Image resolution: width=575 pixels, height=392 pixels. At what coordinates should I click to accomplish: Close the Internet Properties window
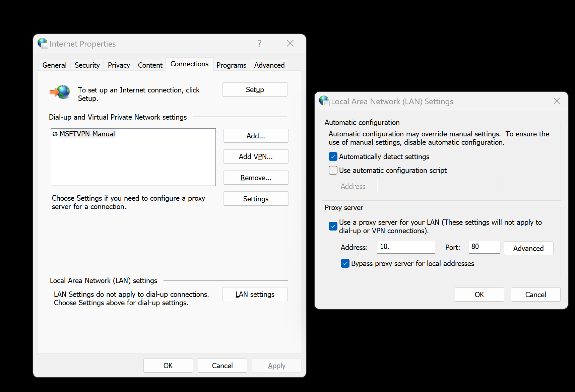pyautogui.click(x=290, y=43)
